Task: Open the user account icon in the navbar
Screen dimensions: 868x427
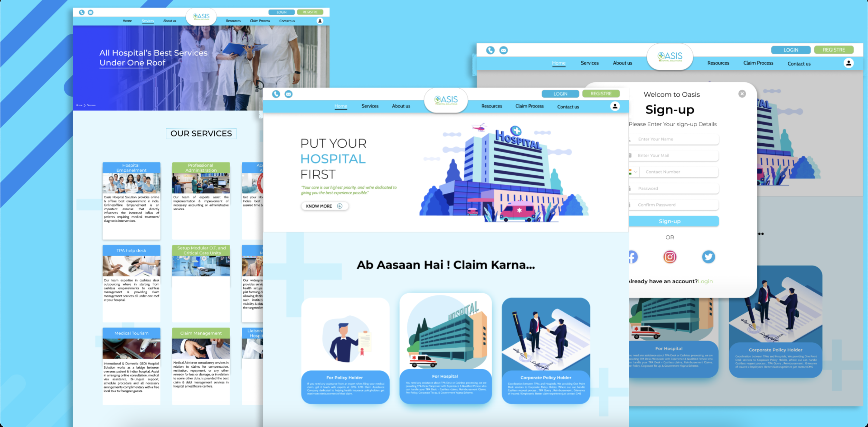Action: pyautogui.click(x=615, y=106)
